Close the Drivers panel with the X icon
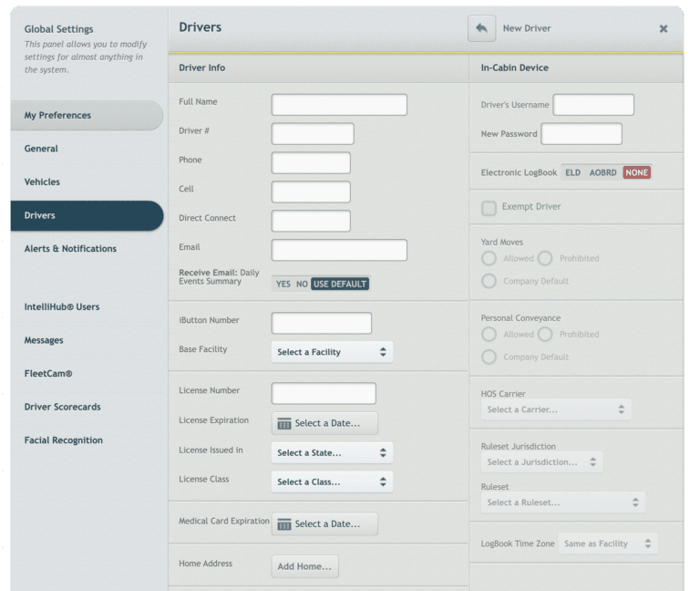700x591 pixels. point(664,28)
